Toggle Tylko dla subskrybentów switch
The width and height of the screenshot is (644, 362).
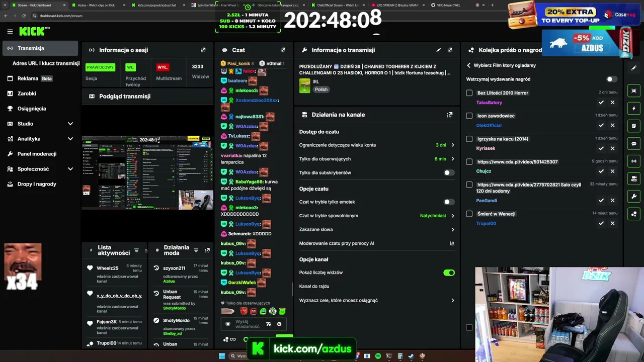coord(449,173)
